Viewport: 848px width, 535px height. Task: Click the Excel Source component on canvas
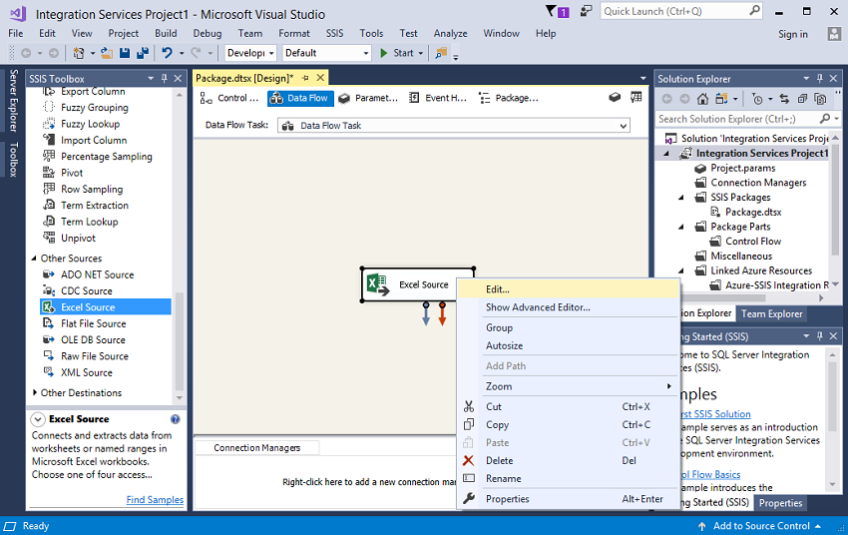coord(418,285)
